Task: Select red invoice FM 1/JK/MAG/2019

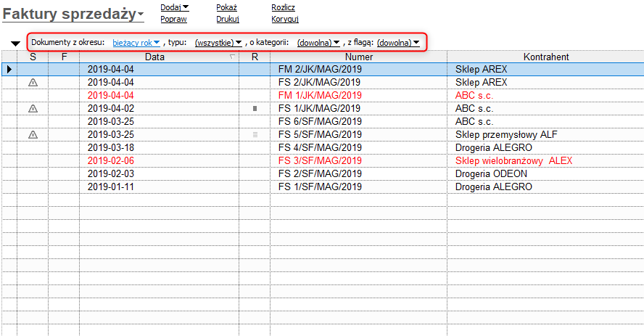Action: coord(320,95)
